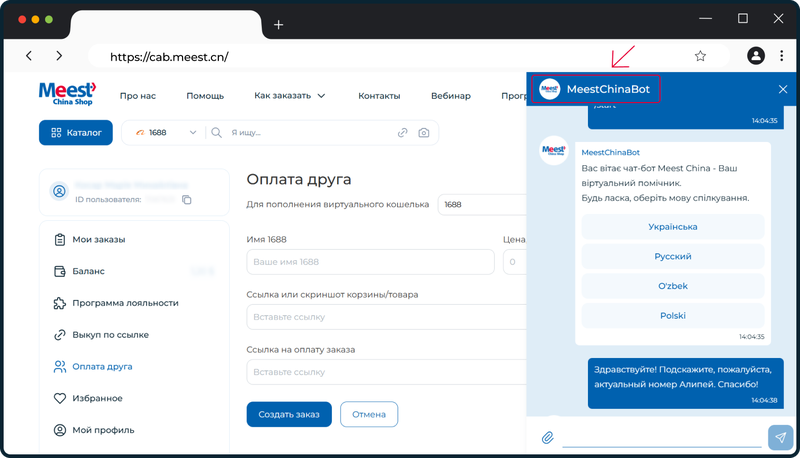Expand the 1688 marketplace dropdown
The image size is (800, 458).
pos(164,133)
